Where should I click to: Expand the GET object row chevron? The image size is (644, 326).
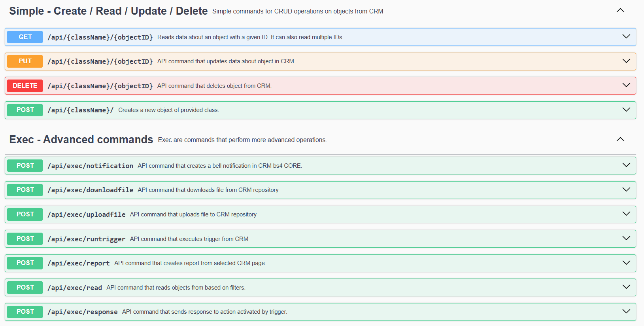[x=626, y=36]
